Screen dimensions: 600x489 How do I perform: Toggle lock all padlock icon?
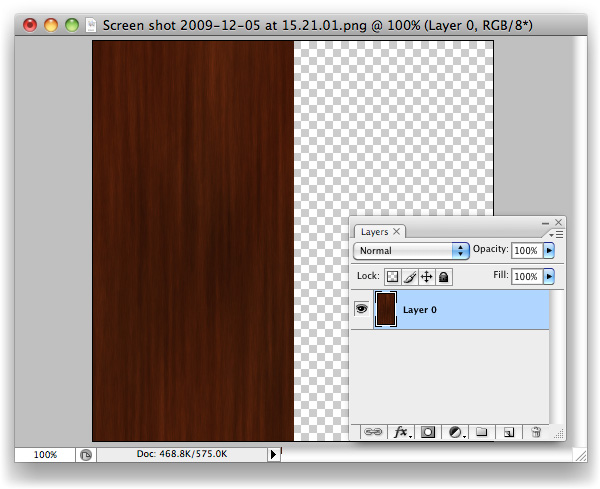[x=443, y=276]
